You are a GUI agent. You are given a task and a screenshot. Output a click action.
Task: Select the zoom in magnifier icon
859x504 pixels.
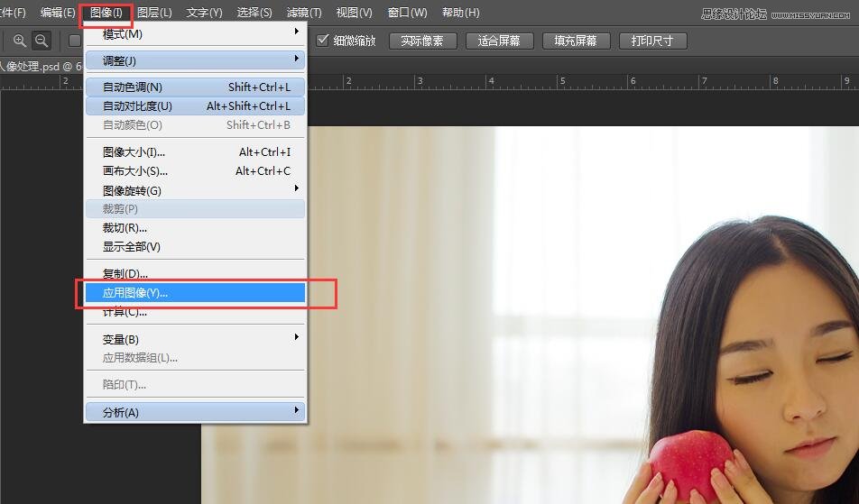click(19, 41)
